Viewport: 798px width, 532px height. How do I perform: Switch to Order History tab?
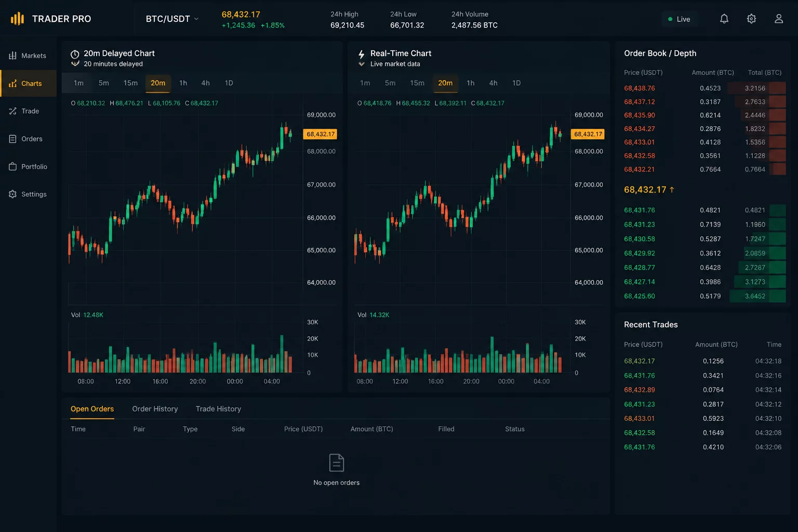tap(155, 409)
